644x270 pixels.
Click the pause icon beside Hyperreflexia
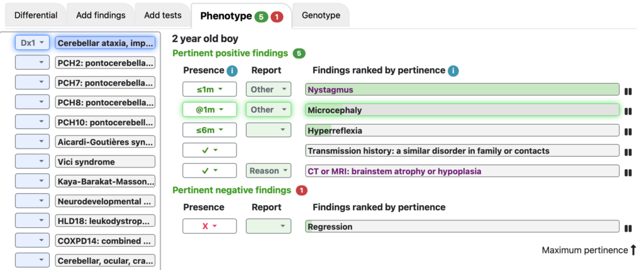pos(628,132)
